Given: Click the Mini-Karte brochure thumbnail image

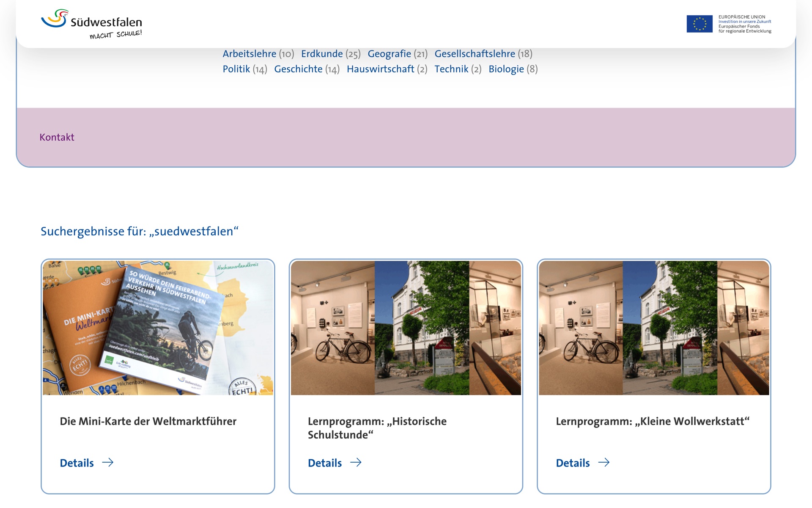Looking at the screenshot, I should [158, 328].
